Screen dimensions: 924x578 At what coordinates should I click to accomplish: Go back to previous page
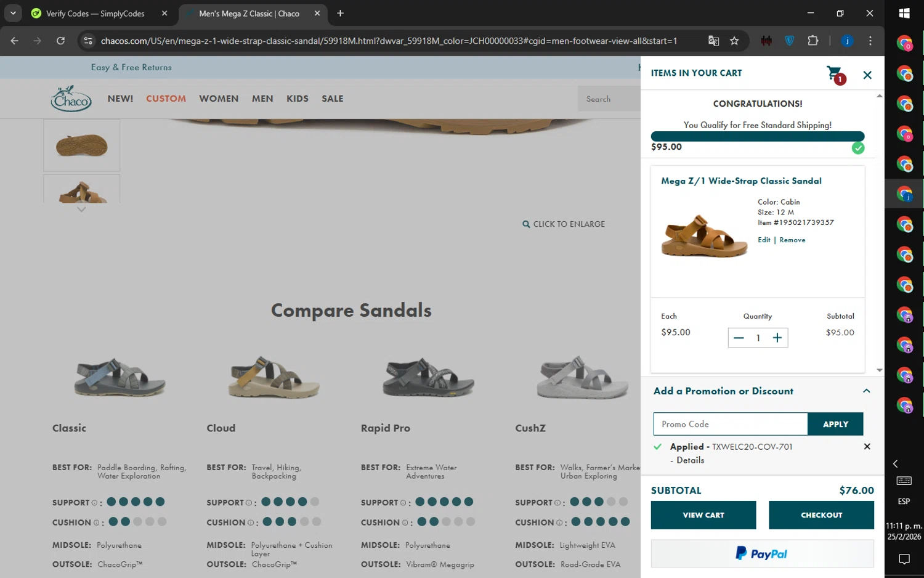pyautogui.click(x=15, y=41)
